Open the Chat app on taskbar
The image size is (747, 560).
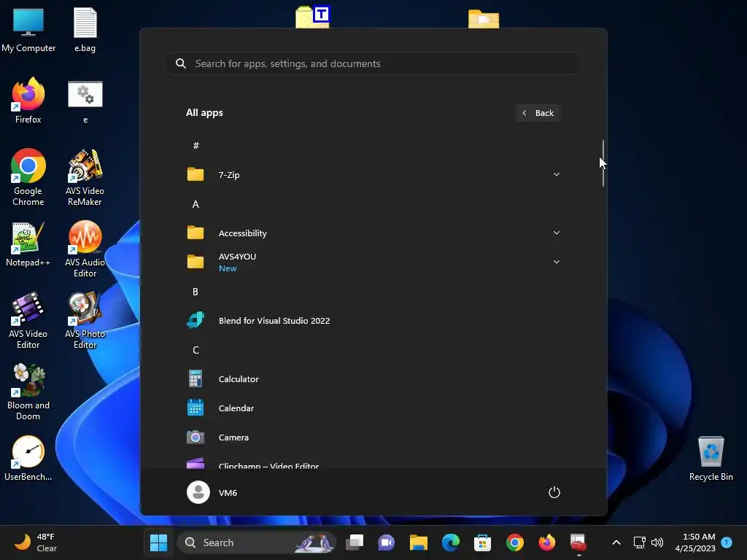click(387, 542)
